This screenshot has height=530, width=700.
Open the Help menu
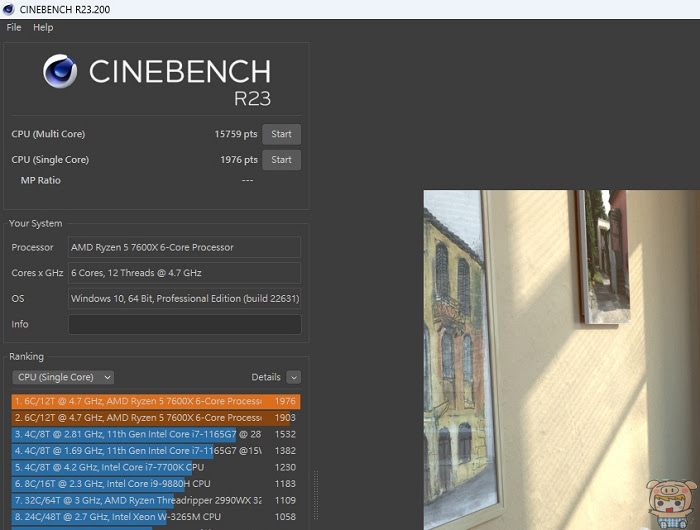43,27
